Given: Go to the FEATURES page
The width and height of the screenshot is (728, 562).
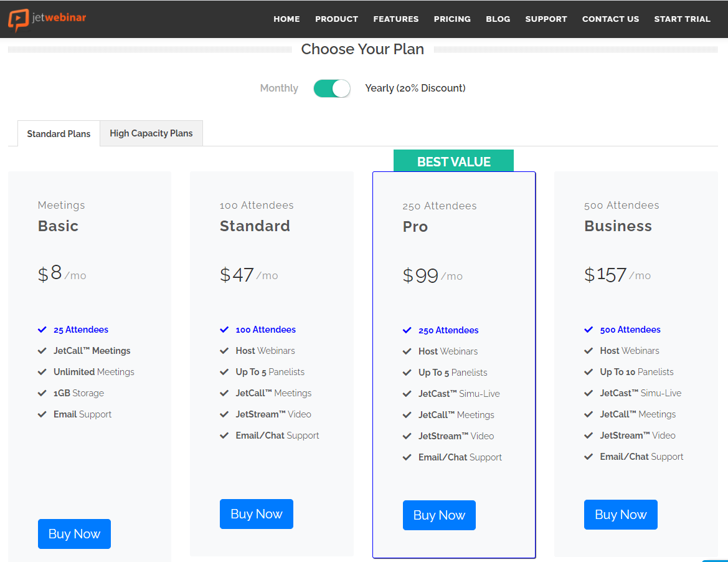Looking at the screenshot, I should coord(396,19).
